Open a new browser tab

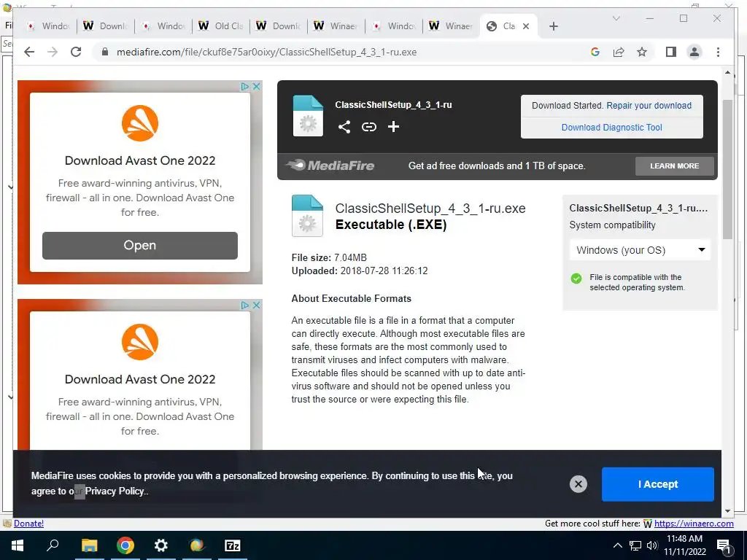point(553,26)
